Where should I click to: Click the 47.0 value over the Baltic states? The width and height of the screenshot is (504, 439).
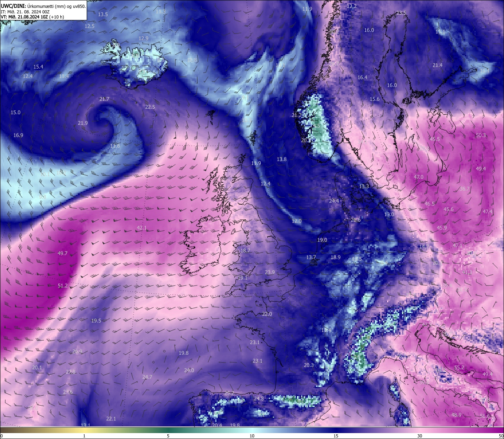419,177
